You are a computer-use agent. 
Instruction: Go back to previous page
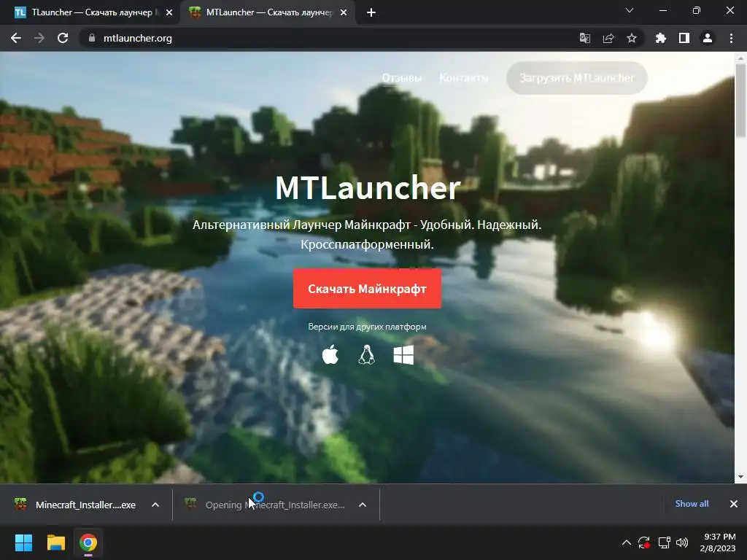coord(16,38)
